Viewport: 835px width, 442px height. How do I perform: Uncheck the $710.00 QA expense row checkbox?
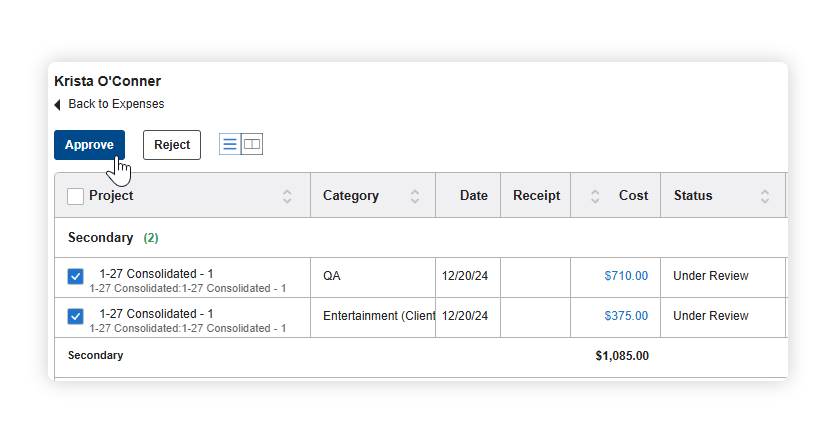(76, 277)
